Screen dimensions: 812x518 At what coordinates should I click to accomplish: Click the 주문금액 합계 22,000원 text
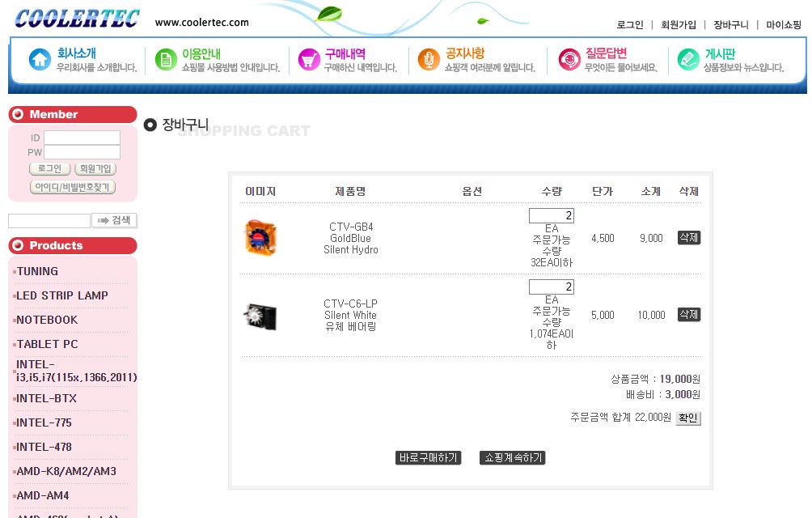pos(620,418)
